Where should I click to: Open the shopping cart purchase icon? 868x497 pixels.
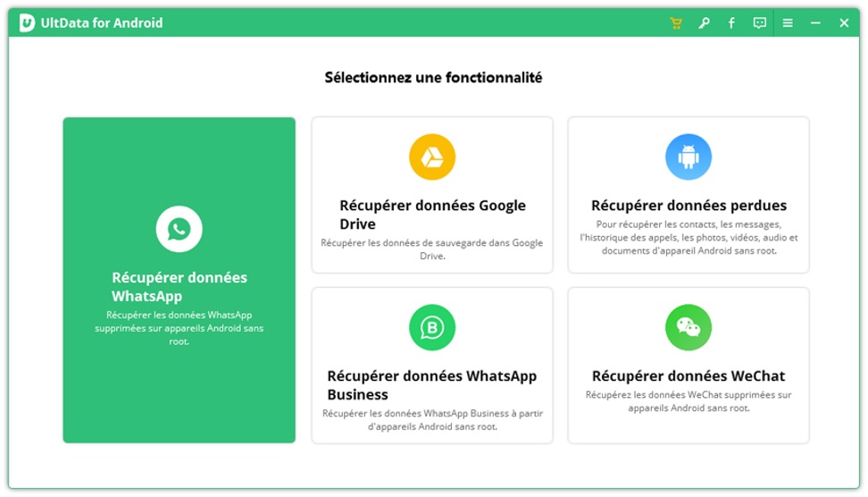click(x=675, y=22)
